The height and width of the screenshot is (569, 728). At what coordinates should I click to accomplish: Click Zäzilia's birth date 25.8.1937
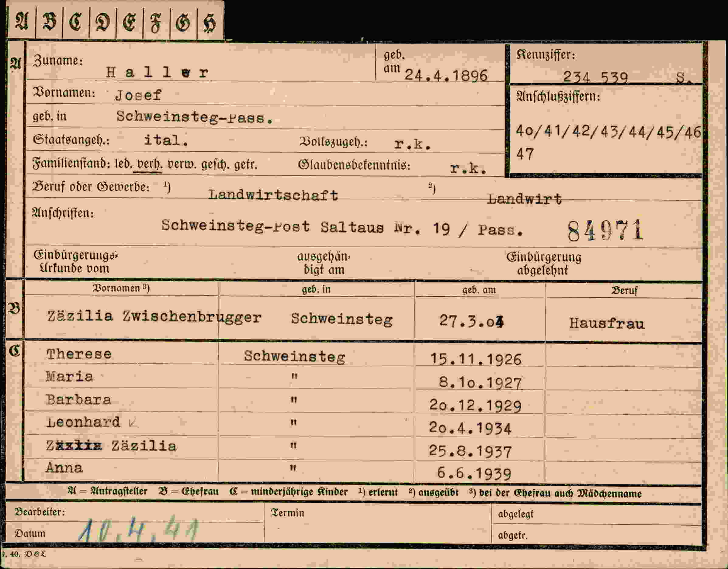470,451
